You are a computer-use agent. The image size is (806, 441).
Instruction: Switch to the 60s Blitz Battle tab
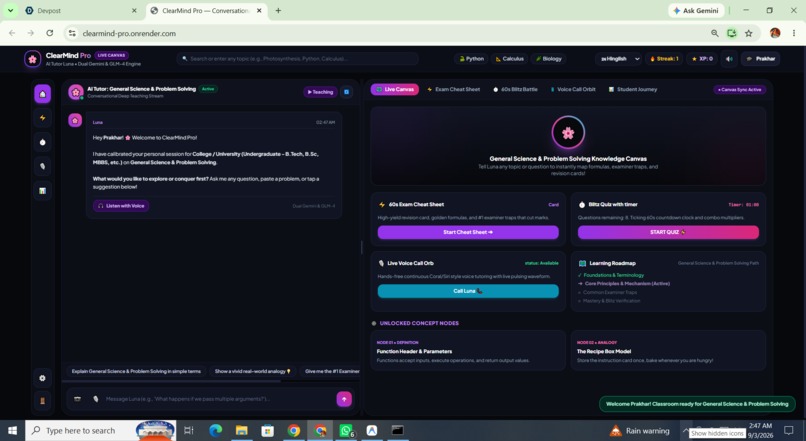click(x=515, y=89)
